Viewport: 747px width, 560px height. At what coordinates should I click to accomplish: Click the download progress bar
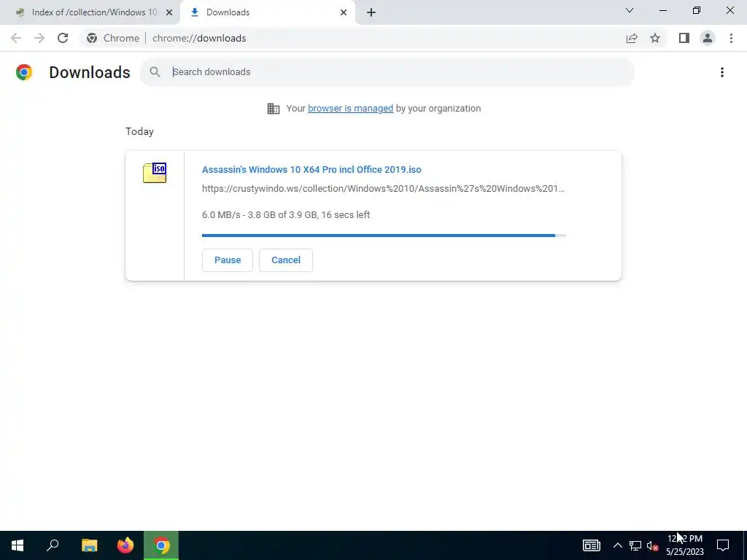pyautogui.click(x=384, y=236)
